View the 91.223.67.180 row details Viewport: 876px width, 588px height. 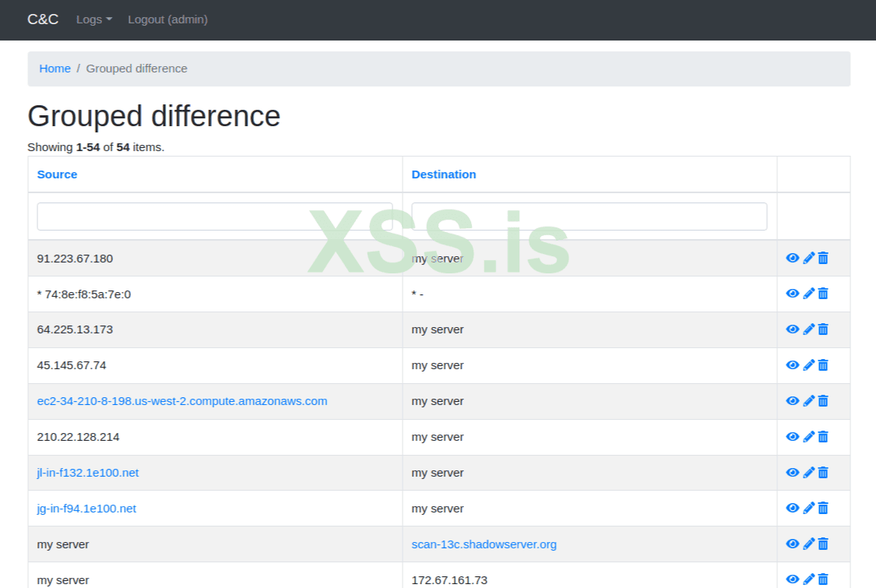click(792, 258)
